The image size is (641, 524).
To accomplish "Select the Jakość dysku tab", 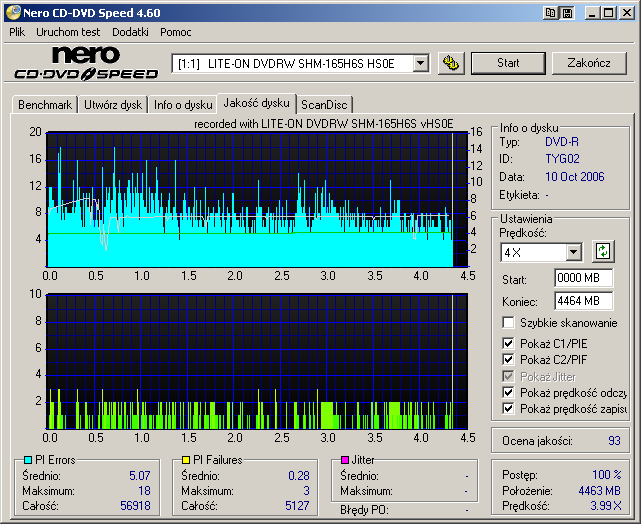I will (256, 103).
